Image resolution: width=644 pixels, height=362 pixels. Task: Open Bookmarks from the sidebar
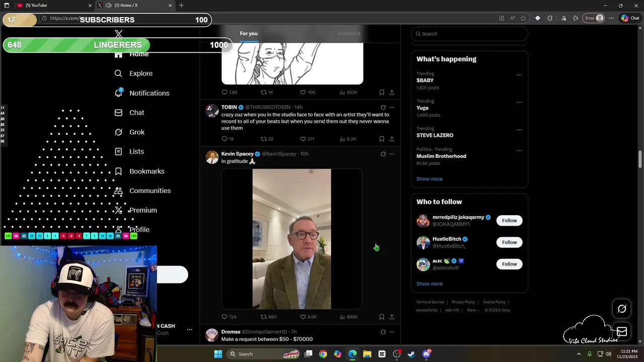click(139, 171)
